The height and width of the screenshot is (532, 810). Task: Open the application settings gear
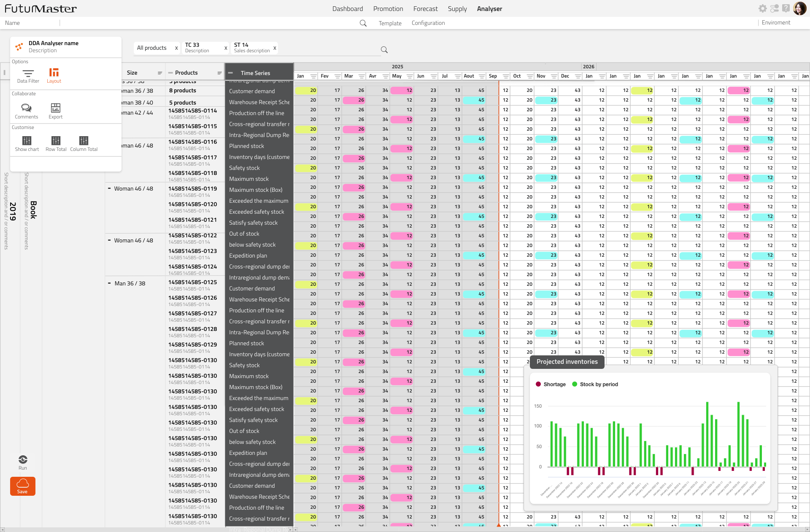click(763, 8)
